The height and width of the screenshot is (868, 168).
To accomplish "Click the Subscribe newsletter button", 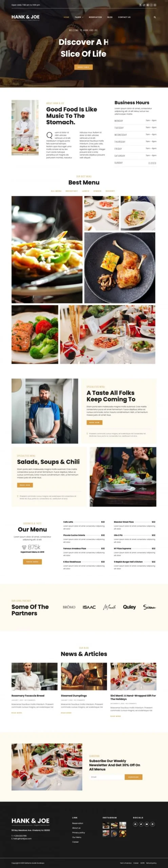I will (133, 777).
